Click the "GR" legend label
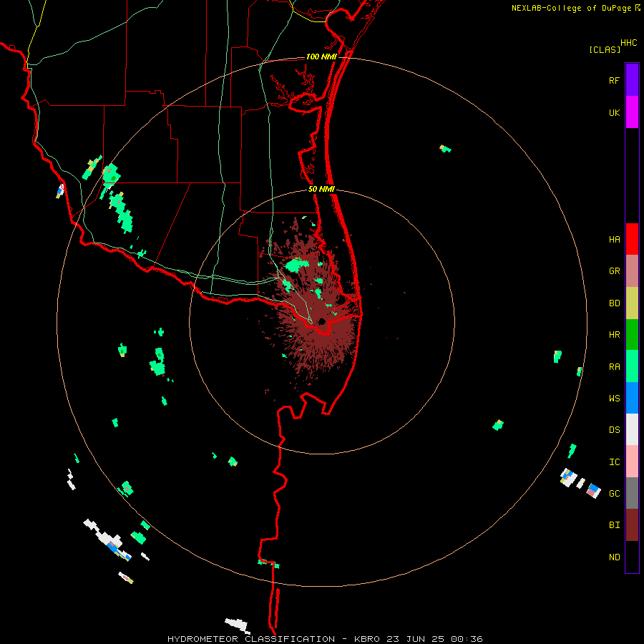This screenshot has height=644, width=644. [x=614, y=271]
